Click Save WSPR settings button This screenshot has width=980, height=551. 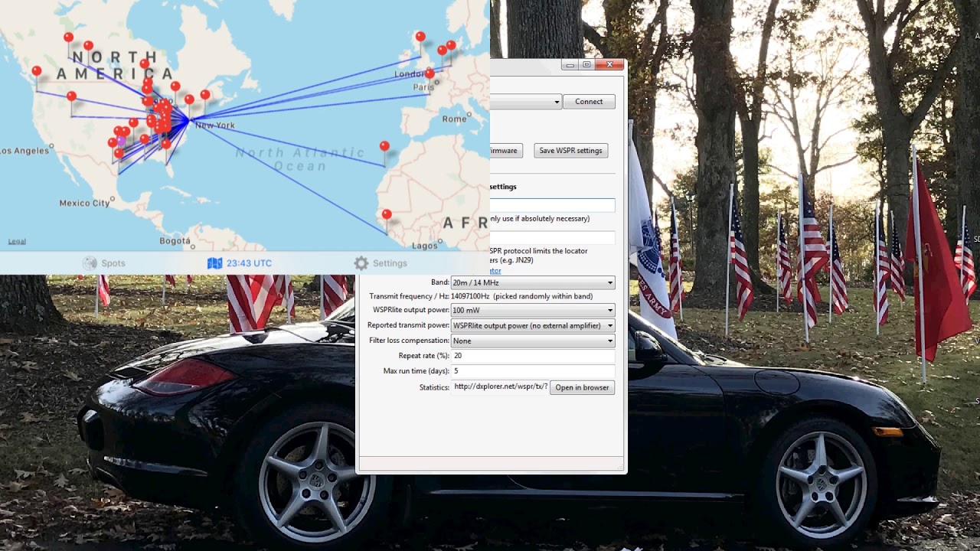[571, 151]
